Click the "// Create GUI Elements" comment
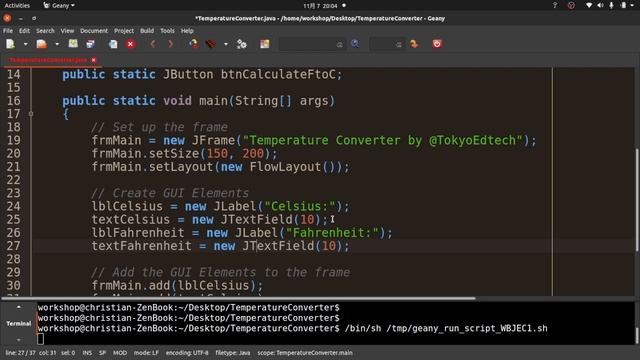640x360 pixels. 170,193
